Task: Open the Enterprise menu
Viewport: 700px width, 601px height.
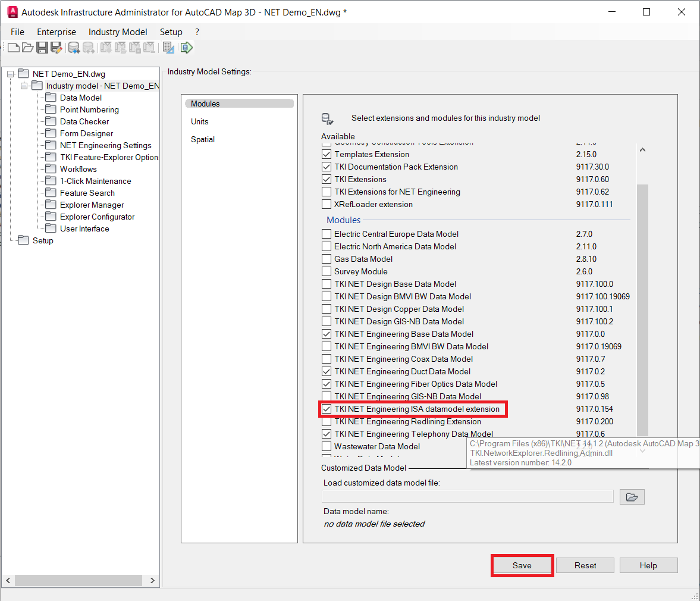Action: coord(56,32)
